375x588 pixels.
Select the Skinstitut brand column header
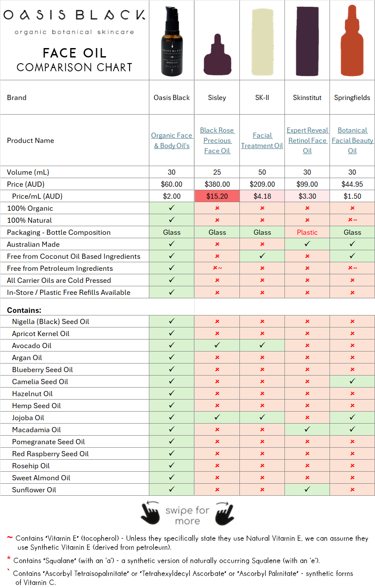click(307, 97)
